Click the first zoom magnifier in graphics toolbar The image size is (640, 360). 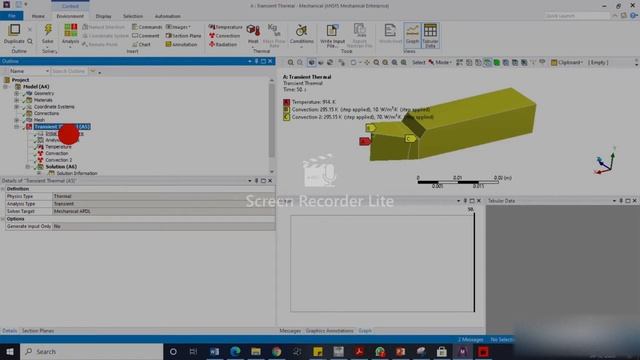click(291, 62)
